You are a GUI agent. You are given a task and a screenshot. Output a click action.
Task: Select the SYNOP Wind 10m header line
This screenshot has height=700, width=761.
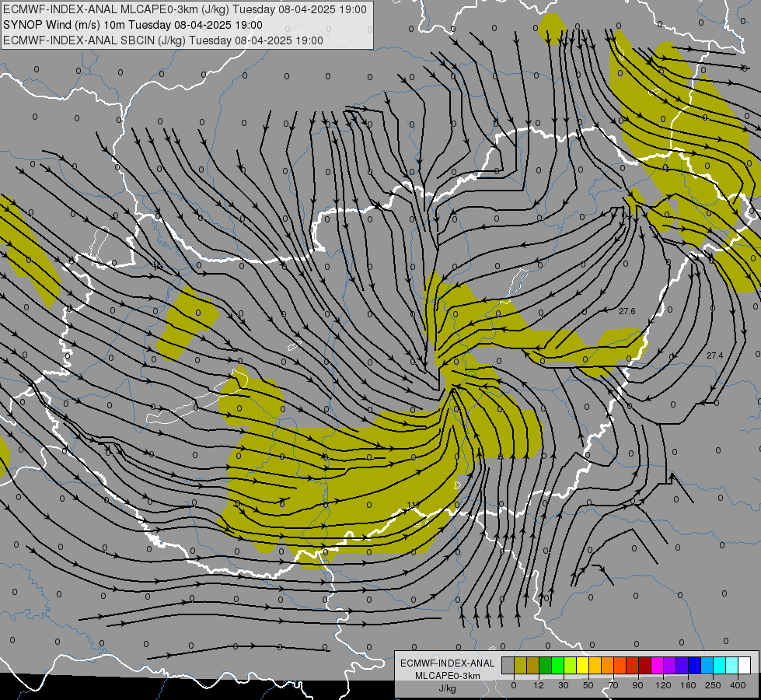(x=133, y=25)
